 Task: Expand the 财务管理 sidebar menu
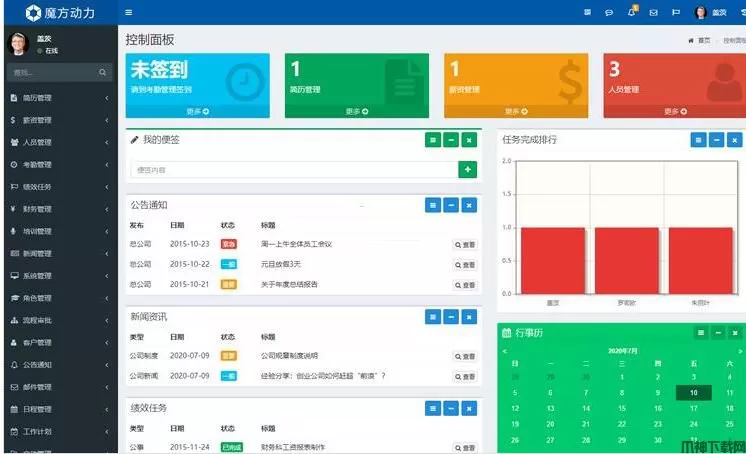tap(58, 209)
